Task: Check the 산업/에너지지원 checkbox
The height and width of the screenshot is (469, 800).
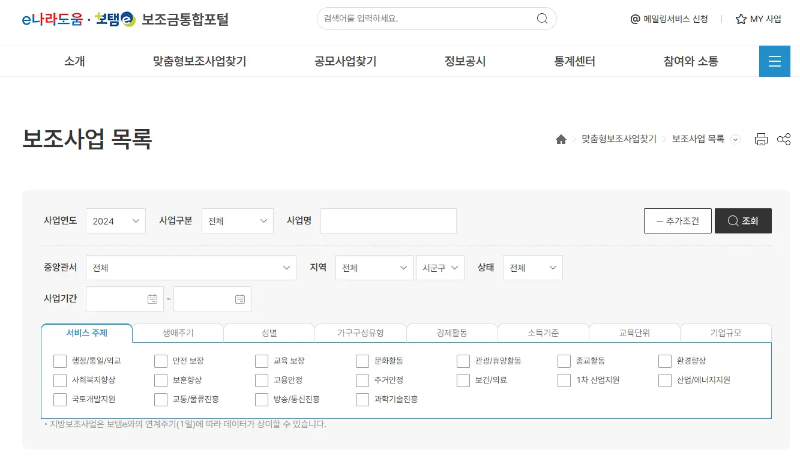Action: coord(665,380)
